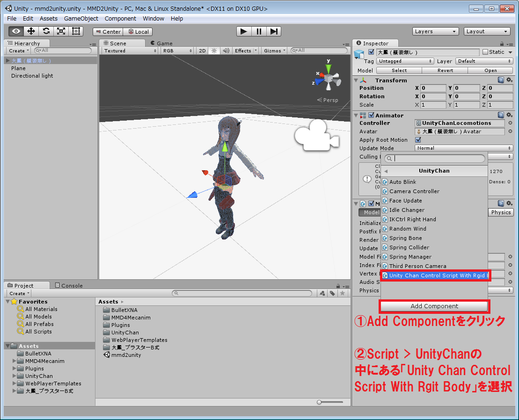Toggle scene audio speaker icon

coord(226,51)
